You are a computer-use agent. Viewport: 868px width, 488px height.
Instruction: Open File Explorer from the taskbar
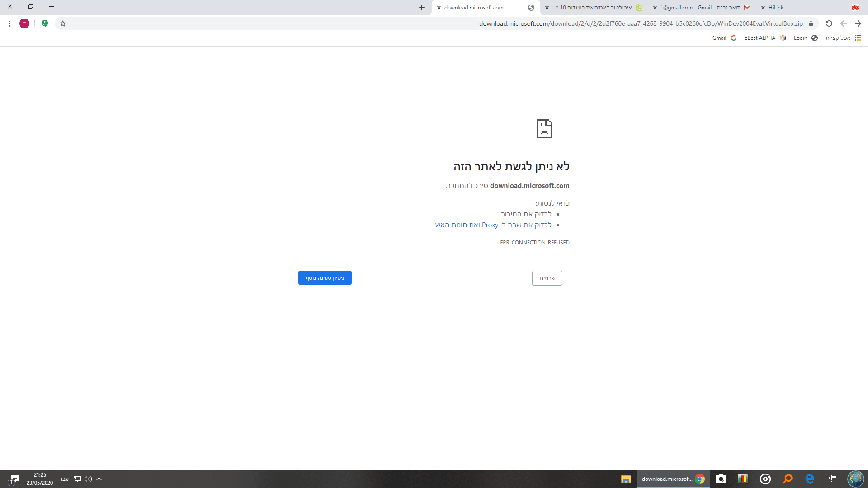pyautogui.click(x=626, y=479)
